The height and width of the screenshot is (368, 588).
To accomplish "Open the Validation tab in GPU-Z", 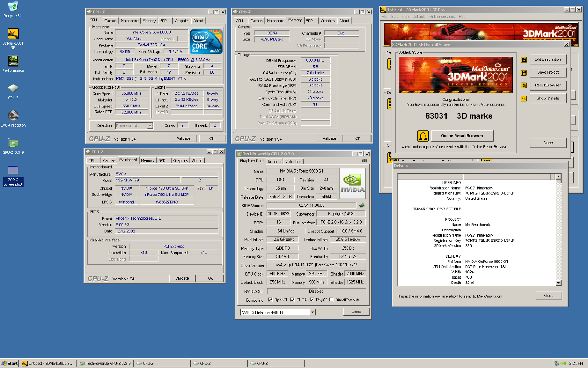I will pyautogui.click(x=293, y=162).
